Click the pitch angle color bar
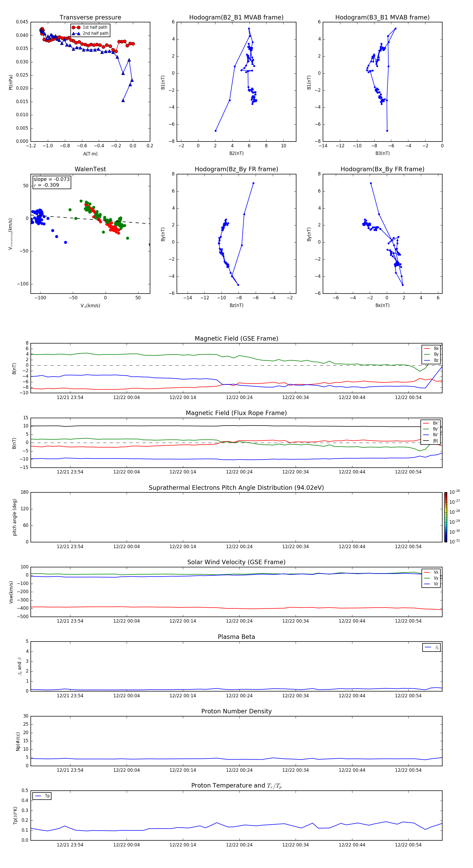Viewport: 473px width, 868px height. pyautogui.click(x=446, y=517)
